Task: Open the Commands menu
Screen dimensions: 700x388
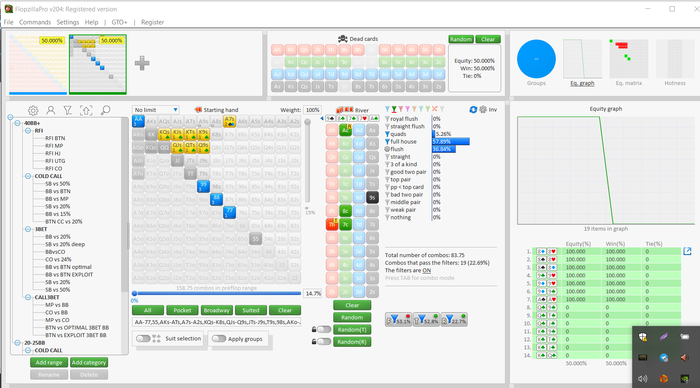Action: click(x=35, y=22)
